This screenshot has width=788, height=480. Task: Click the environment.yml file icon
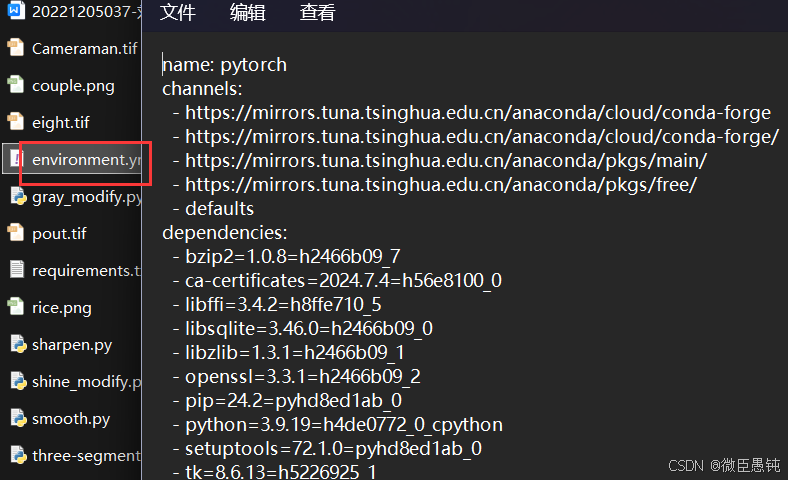17,159
